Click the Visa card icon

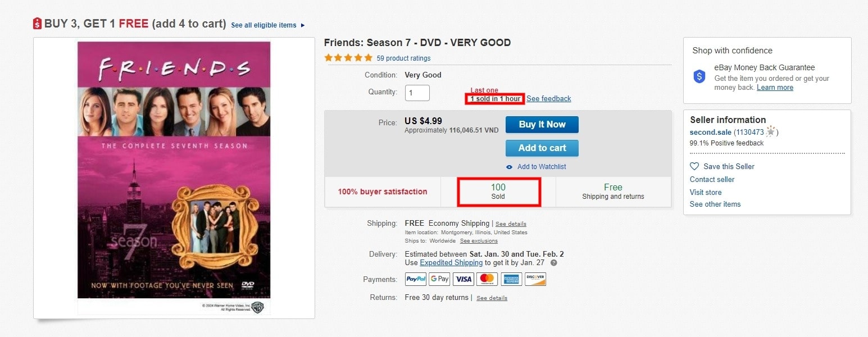[x=463, y=279]
